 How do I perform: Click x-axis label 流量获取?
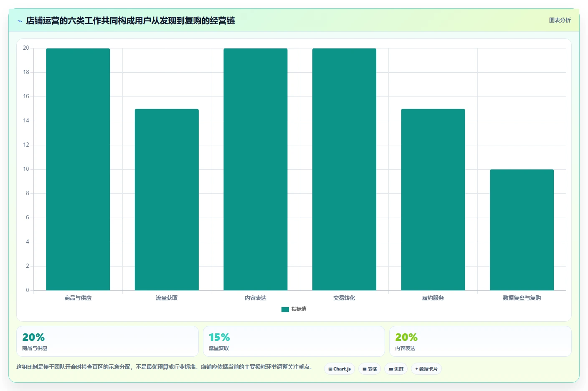[x=167, y=298]
